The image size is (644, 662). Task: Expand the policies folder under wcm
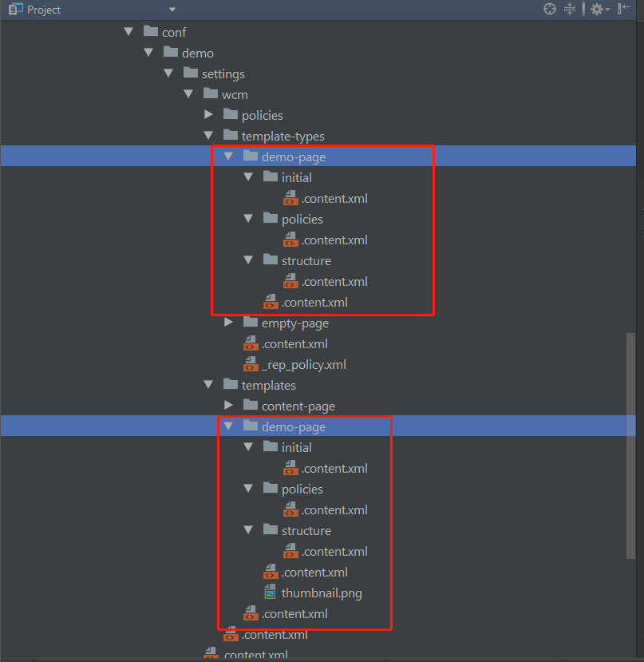208,114
